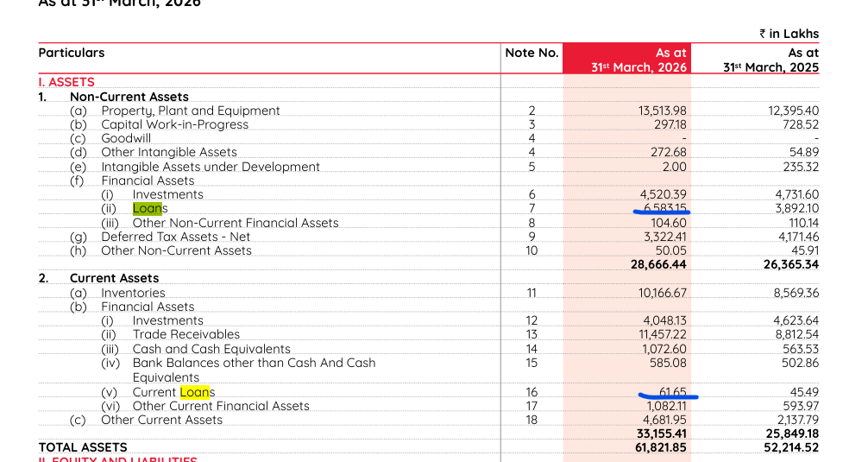
Task: Click the 728.52 figure in 2025 column
Action: pos(801,124)
